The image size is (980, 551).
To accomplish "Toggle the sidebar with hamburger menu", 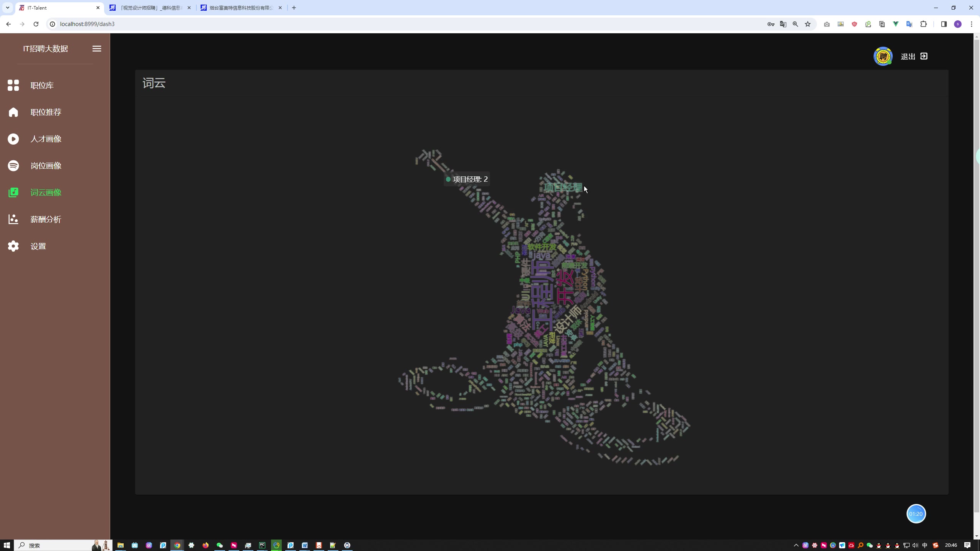I will (97, 49).
